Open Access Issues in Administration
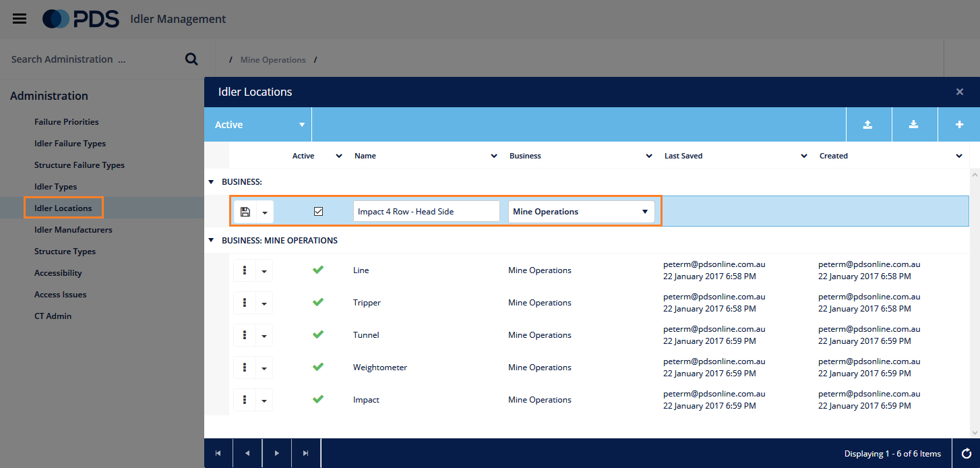Image resolution: width=980 pixels, height=468 pixels. point(61,295)
